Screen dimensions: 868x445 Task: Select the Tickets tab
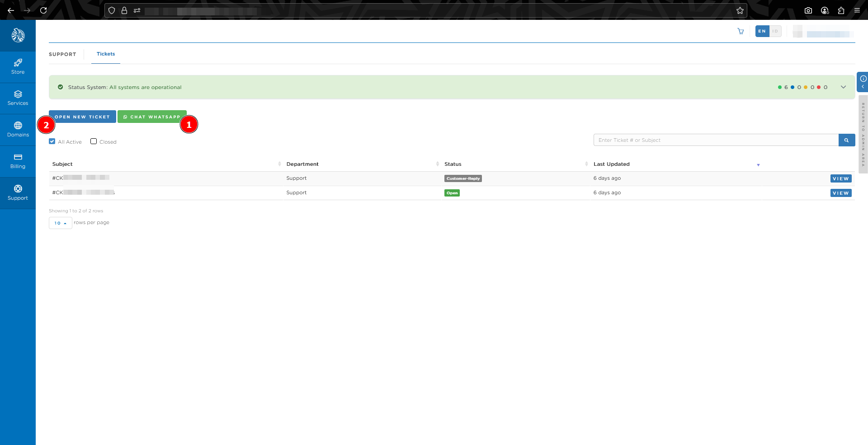[106, 54]
